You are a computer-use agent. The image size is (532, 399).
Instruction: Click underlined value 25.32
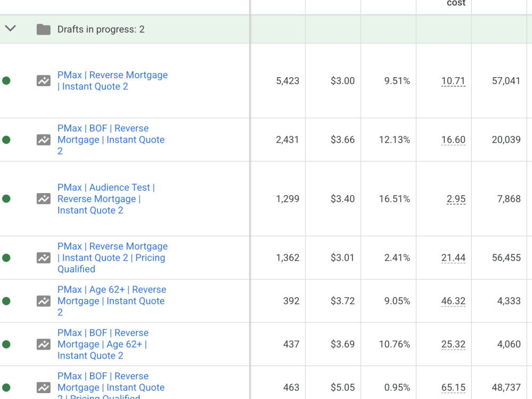453,344
